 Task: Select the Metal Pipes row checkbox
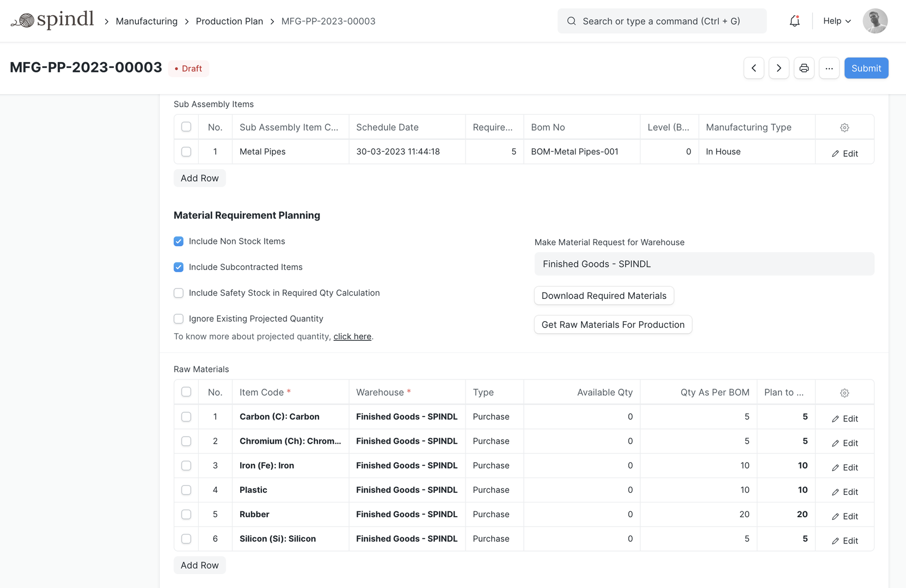click(x=186, y=151)
